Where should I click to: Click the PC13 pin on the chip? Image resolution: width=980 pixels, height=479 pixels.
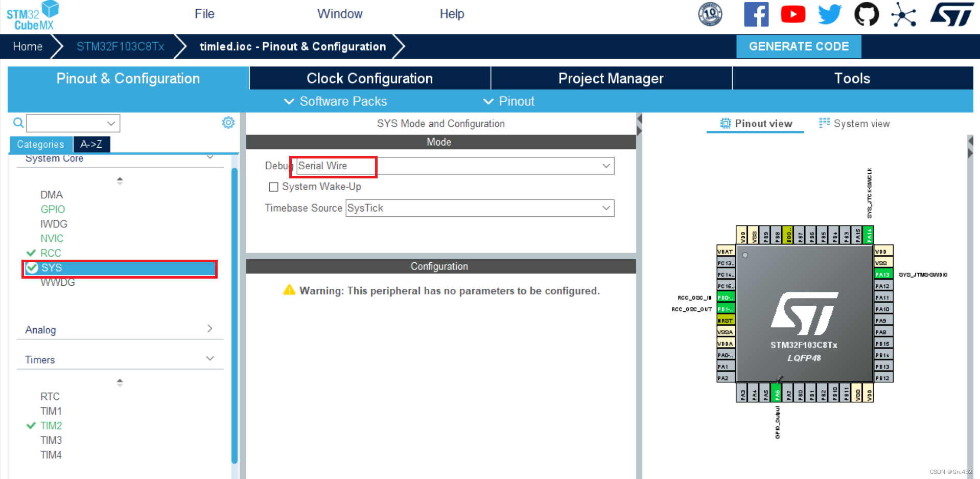pyautogui.click(x=726, y=263)
